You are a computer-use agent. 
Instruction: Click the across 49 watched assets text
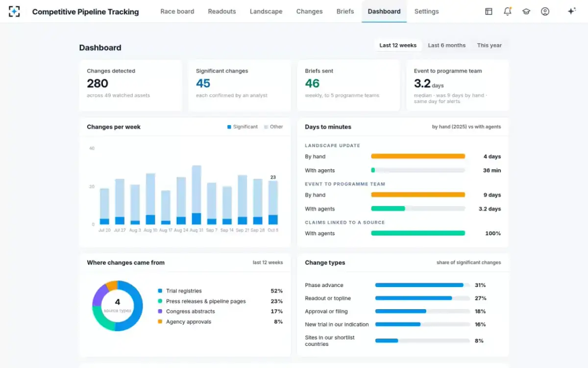[119, 95]
